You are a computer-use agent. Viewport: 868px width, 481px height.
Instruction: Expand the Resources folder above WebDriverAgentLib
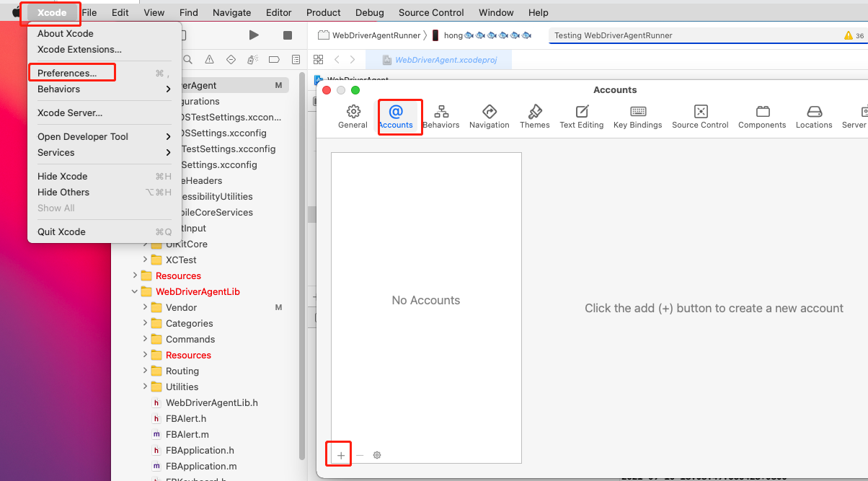point(135,275)
